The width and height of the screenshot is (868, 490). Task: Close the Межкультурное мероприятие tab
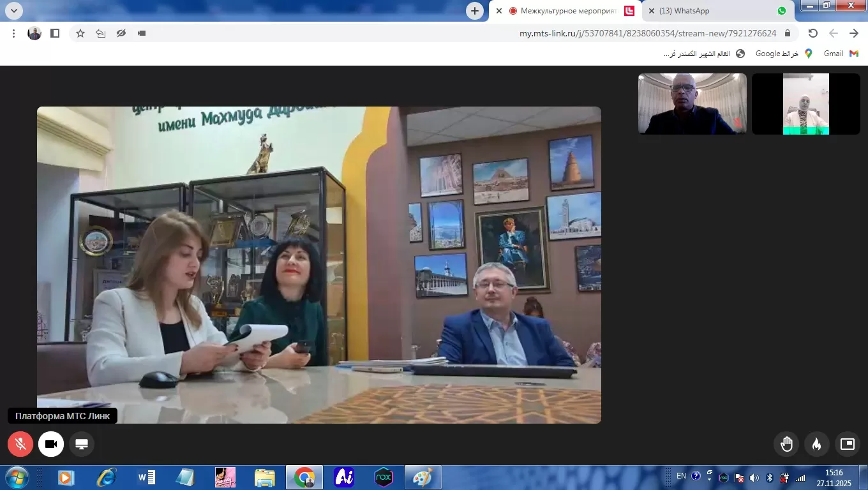pos(499,11)
